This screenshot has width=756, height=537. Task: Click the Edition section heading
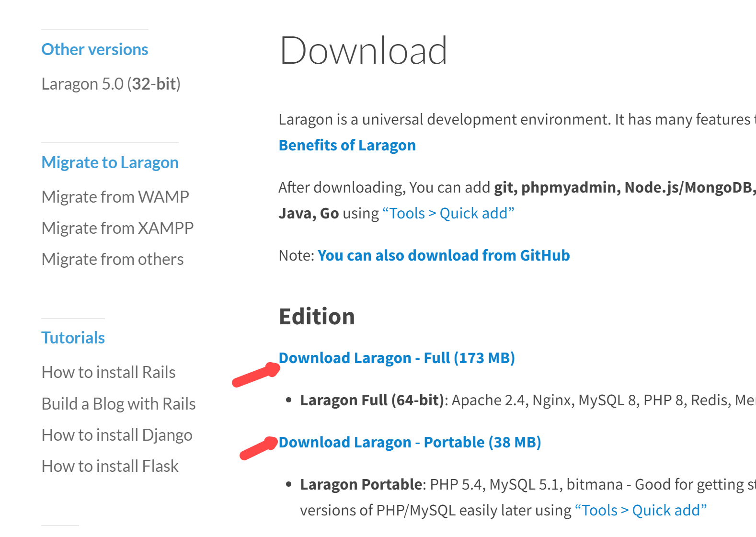click(317, 317)
